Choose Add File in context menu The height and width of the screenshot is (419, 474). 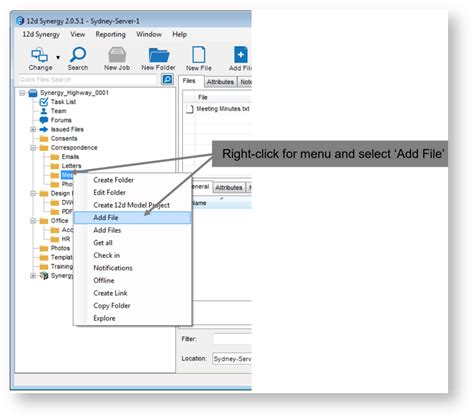[x=132, y=218]
